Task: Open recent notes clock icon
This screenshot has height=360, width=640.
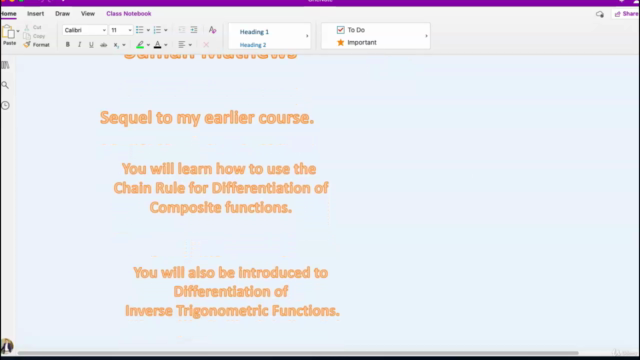Action: pyautogui.click(x=5, y=105)
